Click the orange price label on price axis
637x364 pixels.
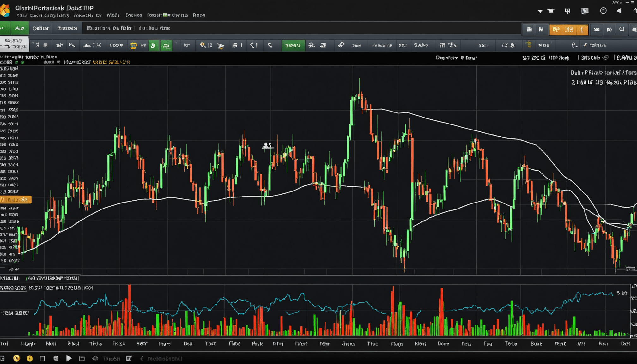pos(16,200)
